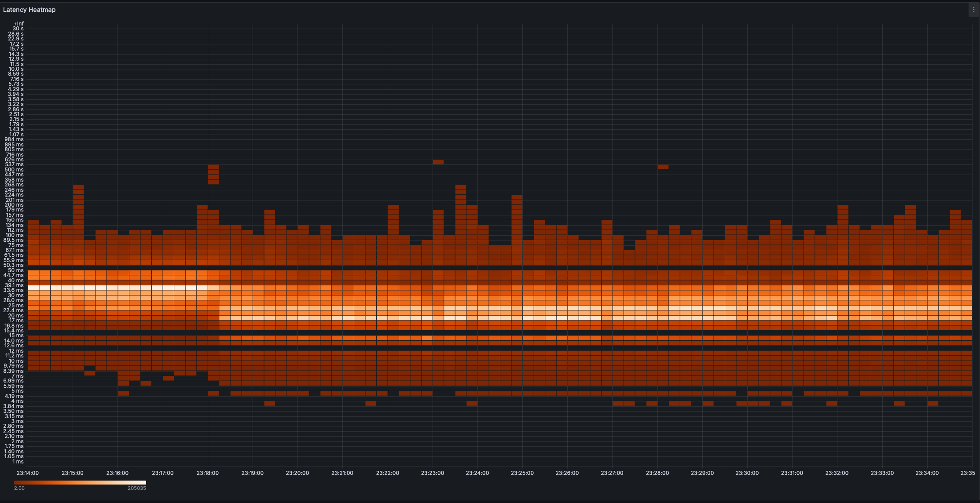Click the 1.07 s y-axis bucket label

pos(16,135)
